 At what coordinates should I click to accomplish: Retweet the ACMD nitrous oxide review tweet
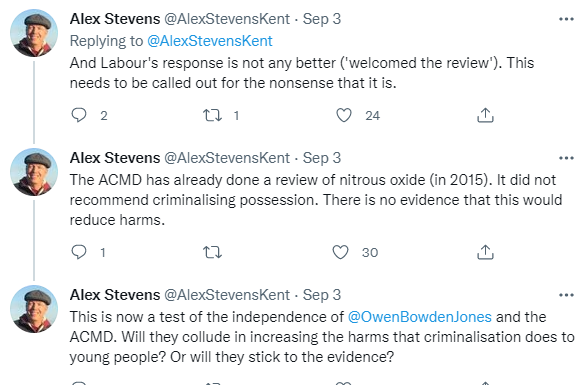coord(212,253)
